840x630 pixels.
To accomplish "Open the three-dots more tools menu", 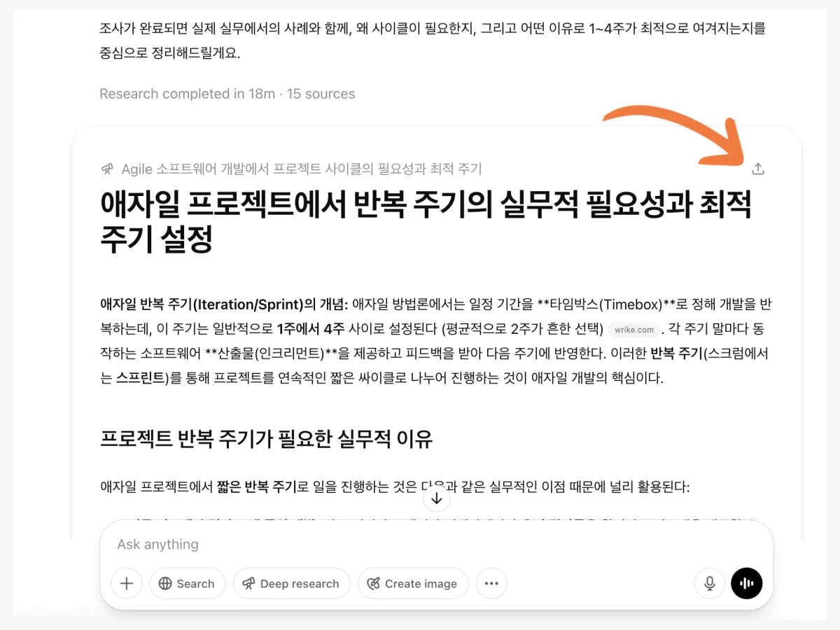I will click(491, 584).
